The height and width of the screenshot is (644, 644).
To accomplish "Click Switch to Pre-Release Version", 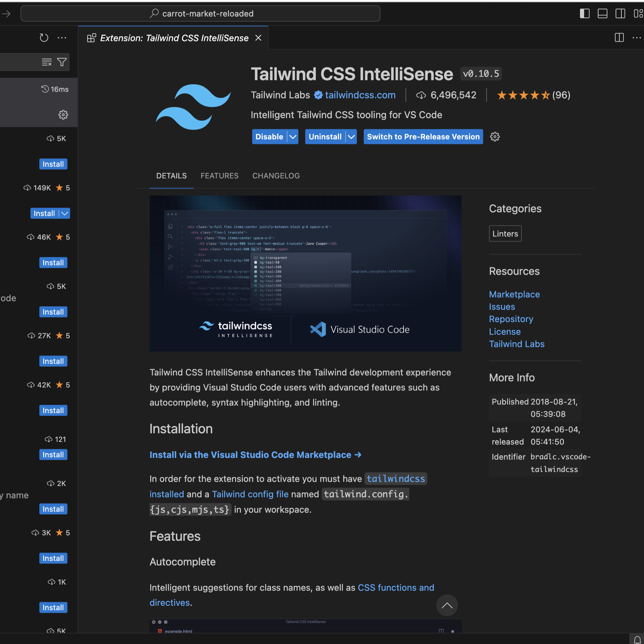I will click(423, 137).
